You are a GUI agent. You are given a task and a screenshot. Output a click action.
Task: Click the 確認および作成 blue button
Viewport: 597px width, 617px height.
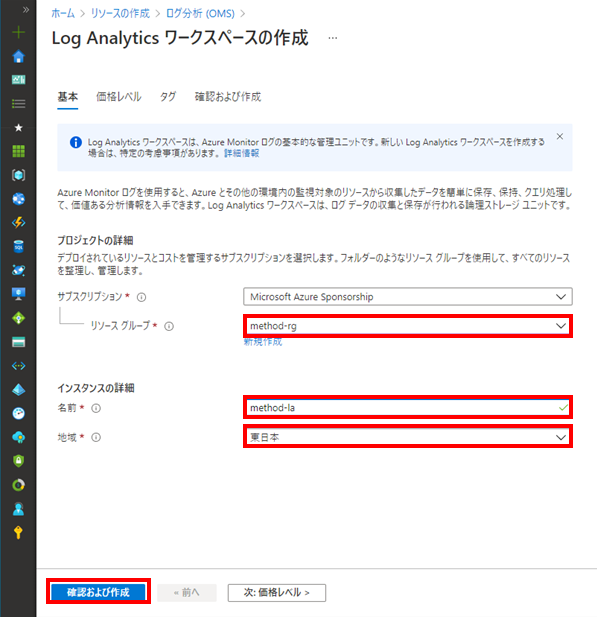[98, 592]
